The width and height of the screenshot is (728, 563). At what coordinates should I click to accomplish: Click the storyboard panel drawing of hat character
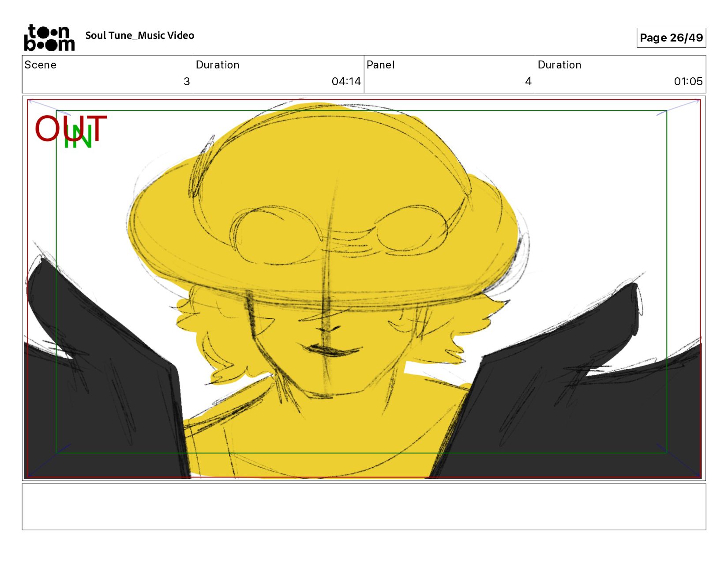(364, 288)
